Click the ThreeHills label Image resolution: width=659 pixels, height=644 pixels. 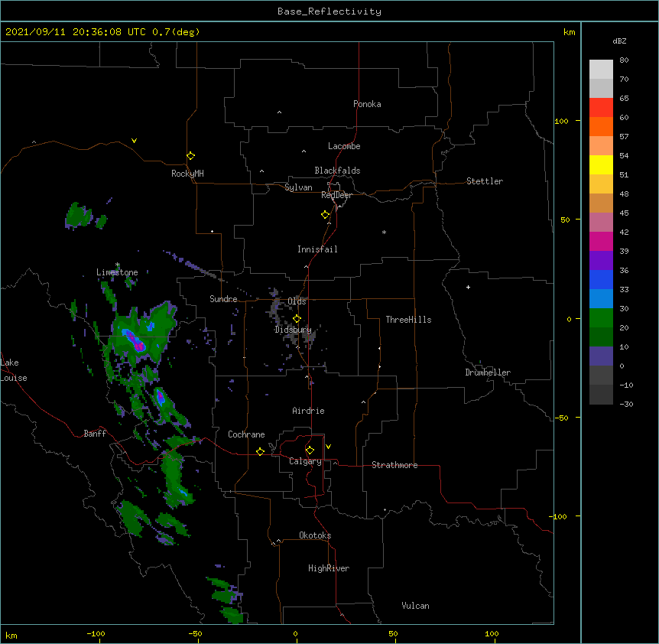(408, 320)
